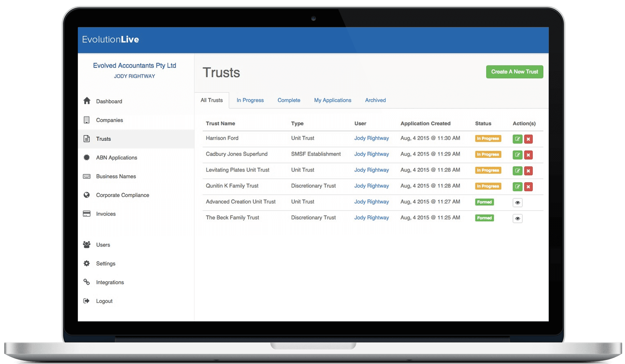Click the Settings gear icon

pyautogui.click(x=87, y=263)
